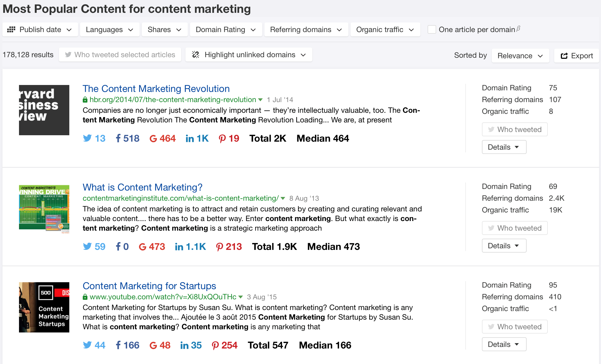Image resolution: width=601 pixels, height=364 pixels.
Task: Click Google share count 473
Action: pos(152,247)
